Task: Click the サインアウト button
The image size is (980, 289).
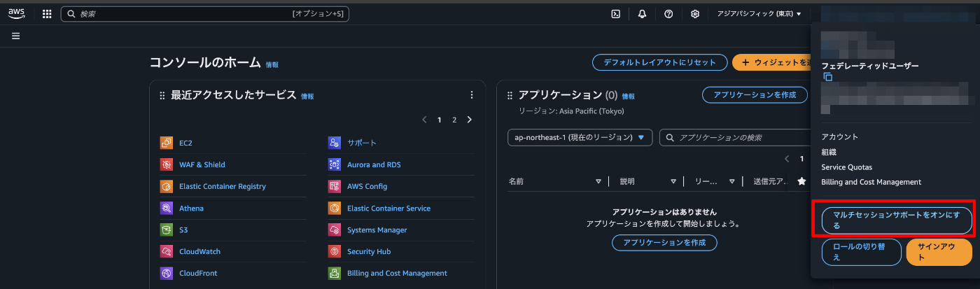Action: 939,252
